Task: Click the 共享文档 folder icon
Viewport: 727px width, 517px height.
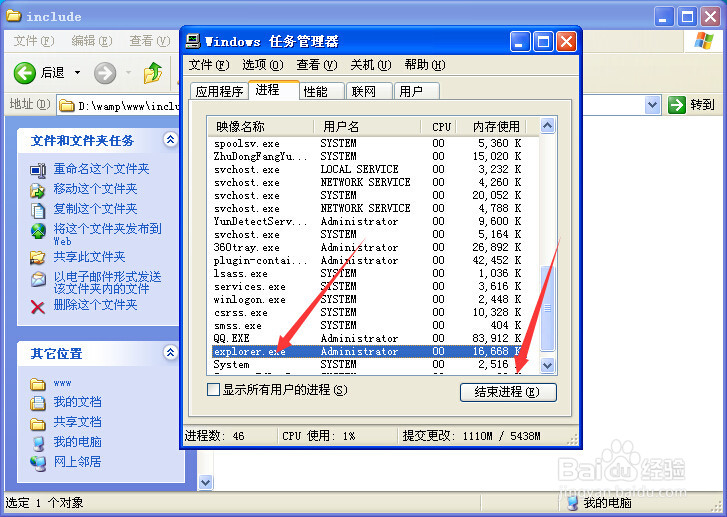Action: point(38,424)
